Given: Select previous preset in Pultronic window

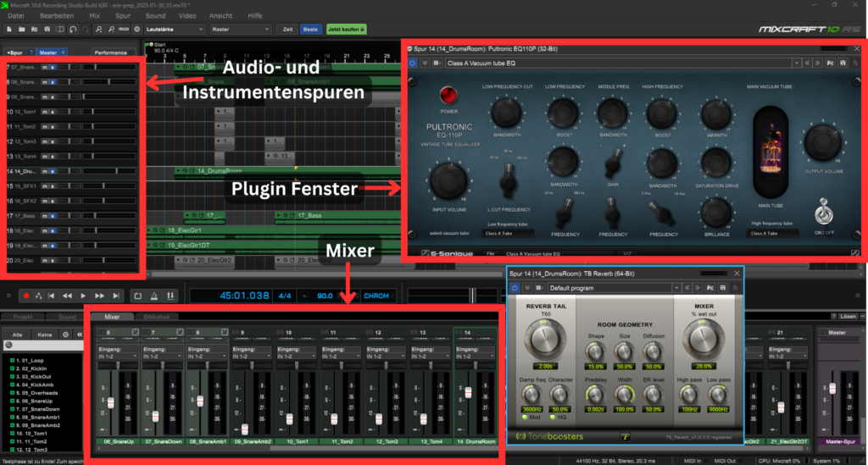Looking at the screenshot, I should (x=808, y=63).
